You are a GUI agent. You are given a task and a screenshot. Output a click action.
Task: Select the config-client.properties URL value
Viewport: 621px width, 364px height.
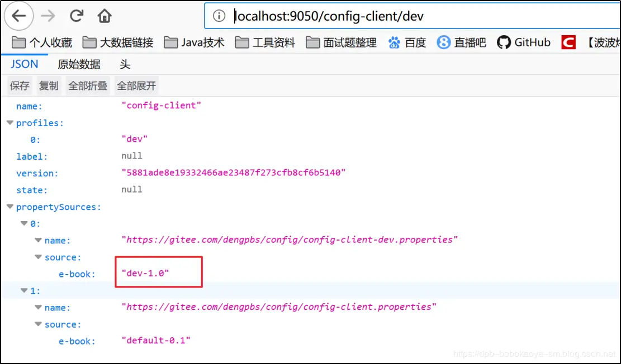(x=279, y=307)
